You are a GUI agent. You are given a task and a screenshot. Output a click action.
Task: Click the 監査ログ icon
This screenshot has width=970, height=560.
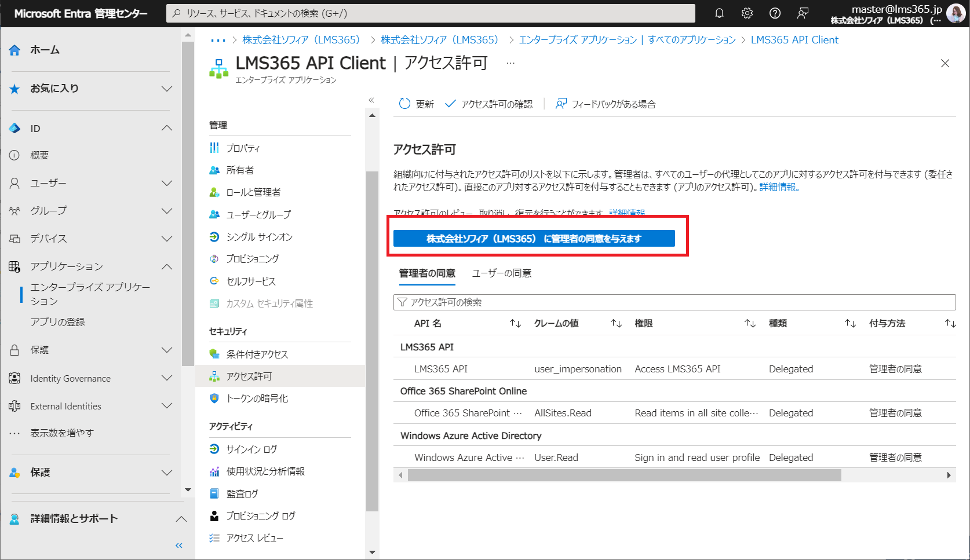pos(214,493)
